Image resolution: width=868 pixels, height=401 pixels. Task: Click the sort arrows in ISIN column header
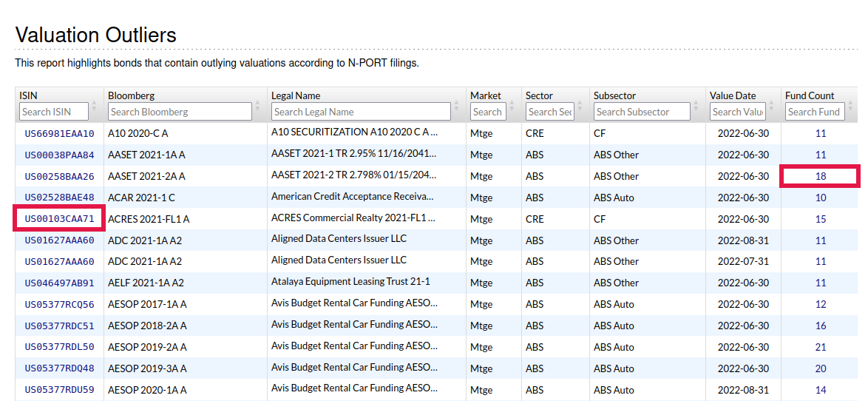(x=95, y=107)
